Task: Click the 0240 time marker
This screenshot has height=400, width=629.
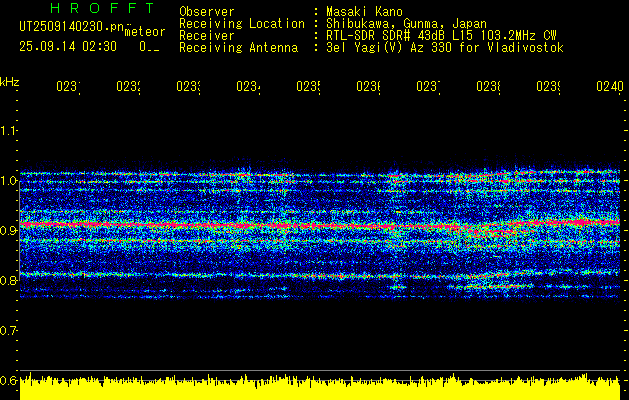Action: 610,86
